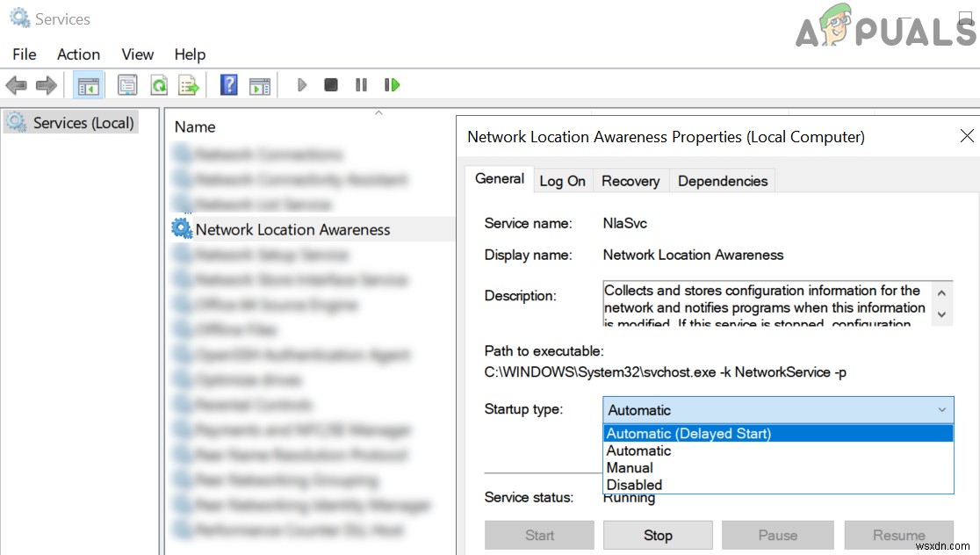Click the Back arrow in toolbar
980x555 pixels.
point(16,85)
